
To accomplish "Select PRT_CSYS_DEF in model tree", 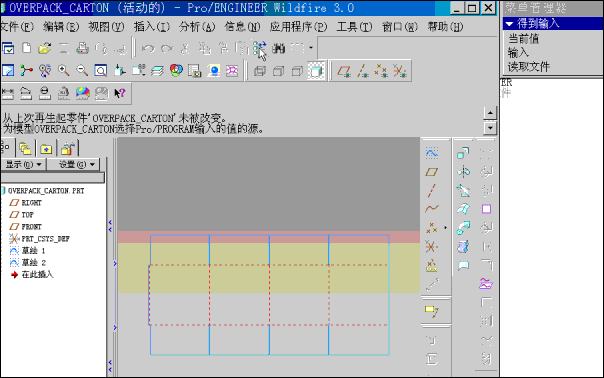I will coord(45,239).
